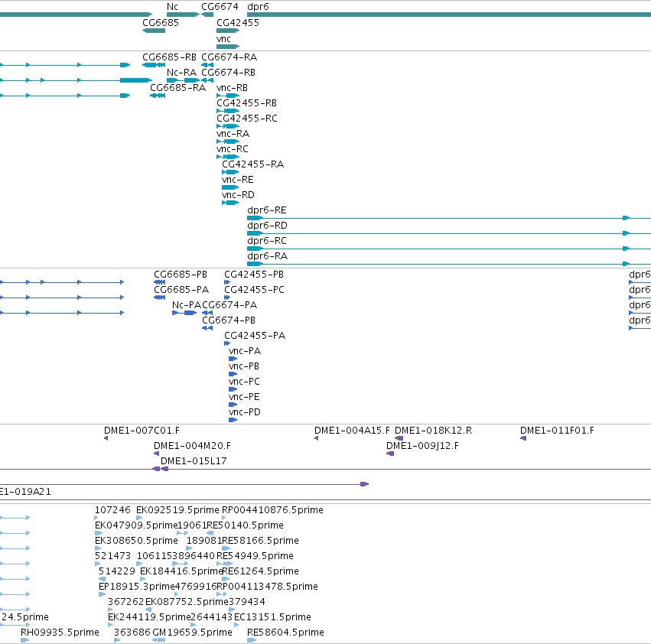The width and height of the screenshot is (651, 644).
Task: Click EST RP004113478.5prime label
Action: [x=268, y=587]
